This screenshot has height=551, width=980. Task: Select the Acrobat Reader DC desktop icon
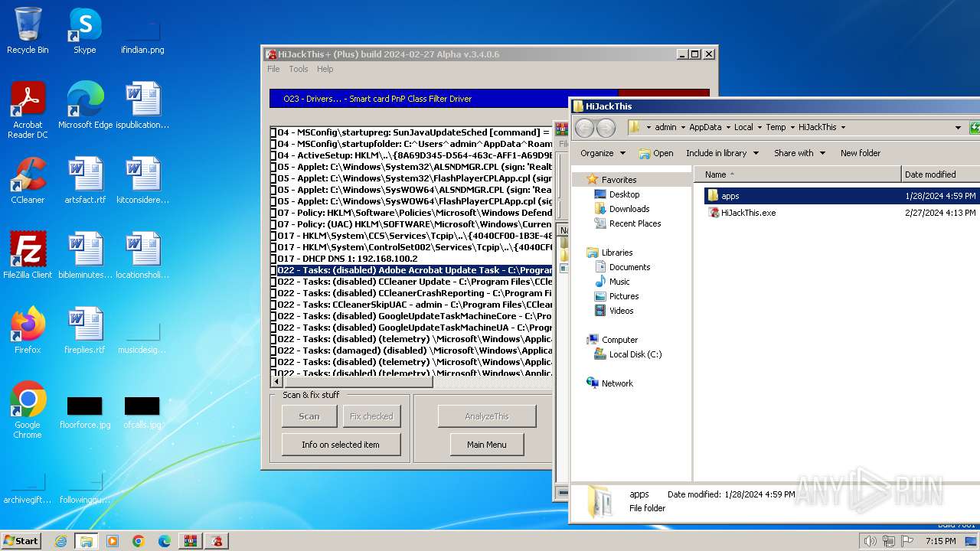[28, 110]
